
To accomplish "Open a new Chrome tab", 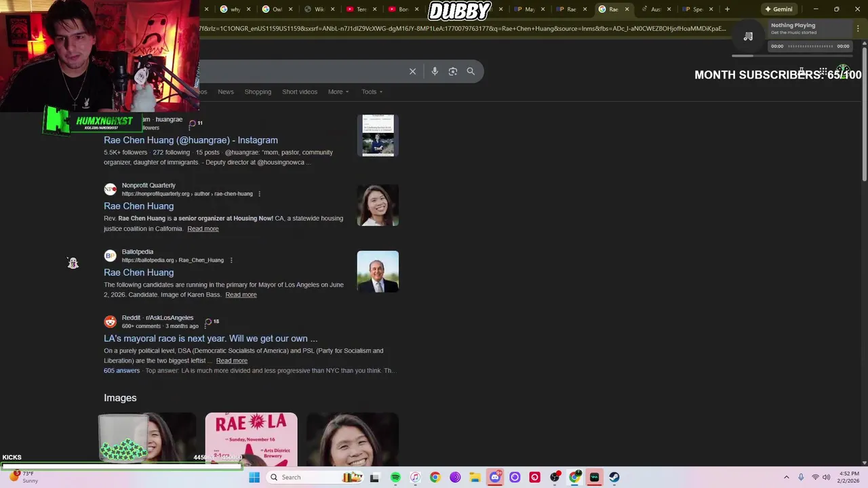I will point(727,9).
